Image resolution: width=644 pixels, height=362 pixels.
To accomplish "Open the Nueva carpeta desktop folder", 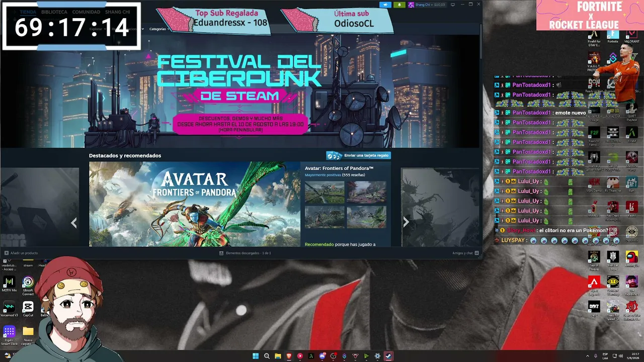I will pyautogui.click(x=28, y=335).
